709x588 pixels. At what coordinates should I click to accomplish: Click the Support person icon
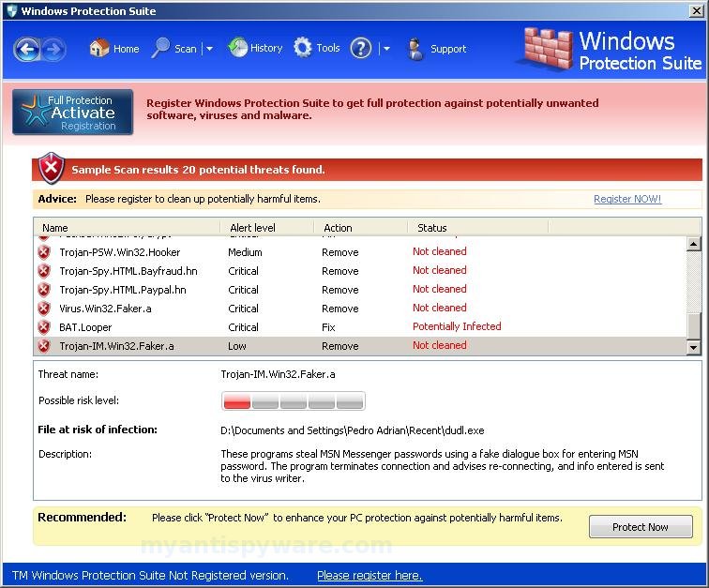pyautogui.click(x=415, y=49)
